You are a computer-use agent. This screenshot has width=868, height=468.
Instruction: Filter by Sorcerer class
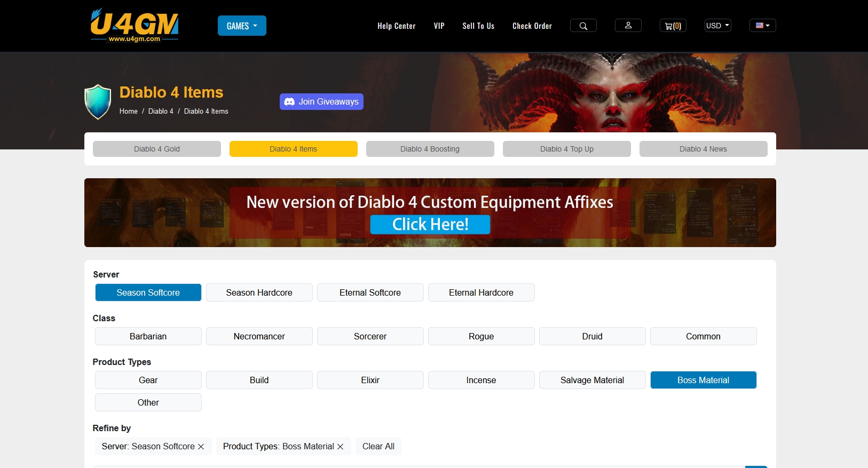coord(370,336)
